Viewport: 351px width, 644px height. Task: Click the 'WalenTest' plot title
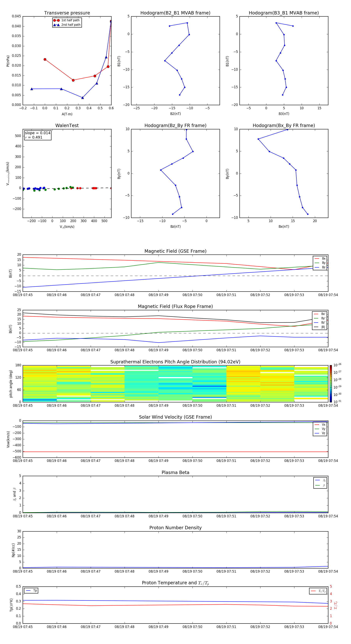tap(67, 125)
